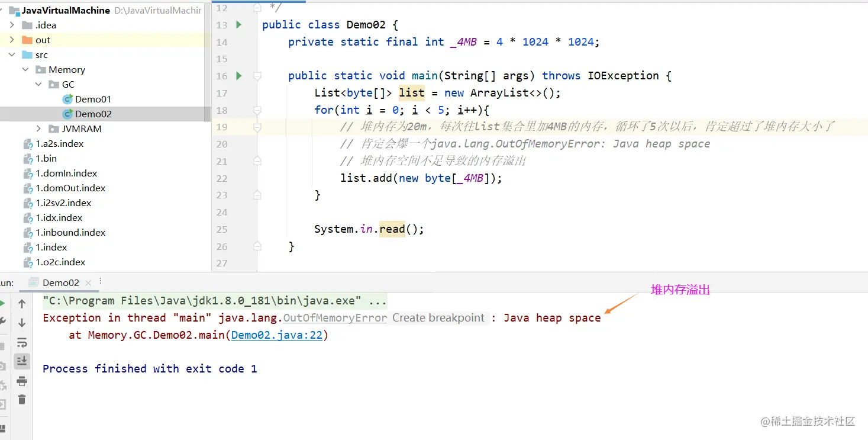Close the Demo02 run tab
Viewport: 868px width, 440px height.
(89, 283)
